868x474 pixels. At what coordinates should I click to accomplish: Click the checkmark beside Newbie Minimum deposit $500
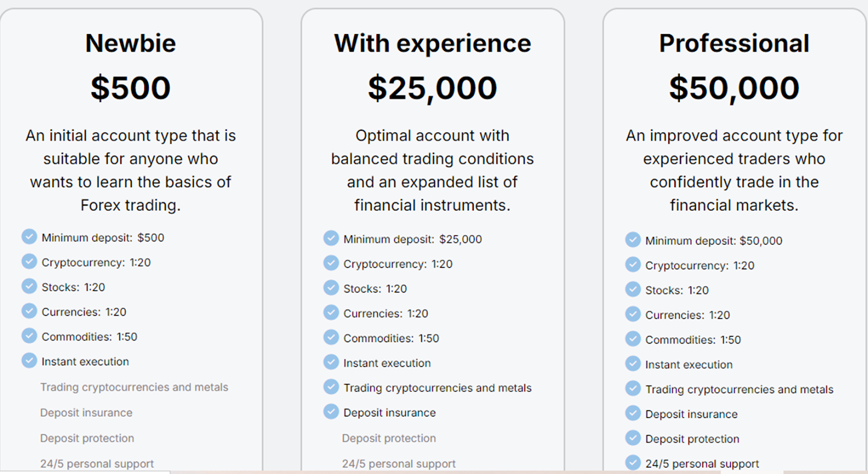pyautogui.click(x=29, y=237)
